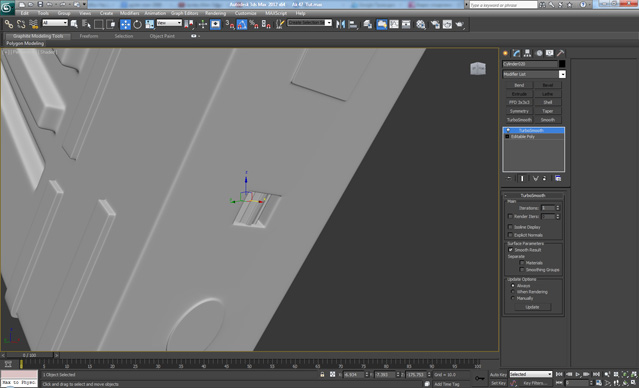Click the Select and Scale tool

pos(150,24)
